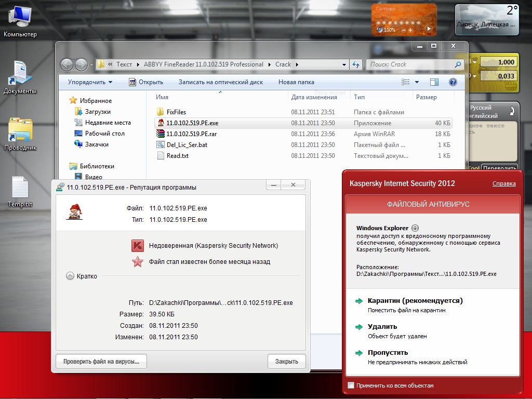Click Проверить файл на вирусы button
The width and height of the screenshot is (532, 399).
101,362
